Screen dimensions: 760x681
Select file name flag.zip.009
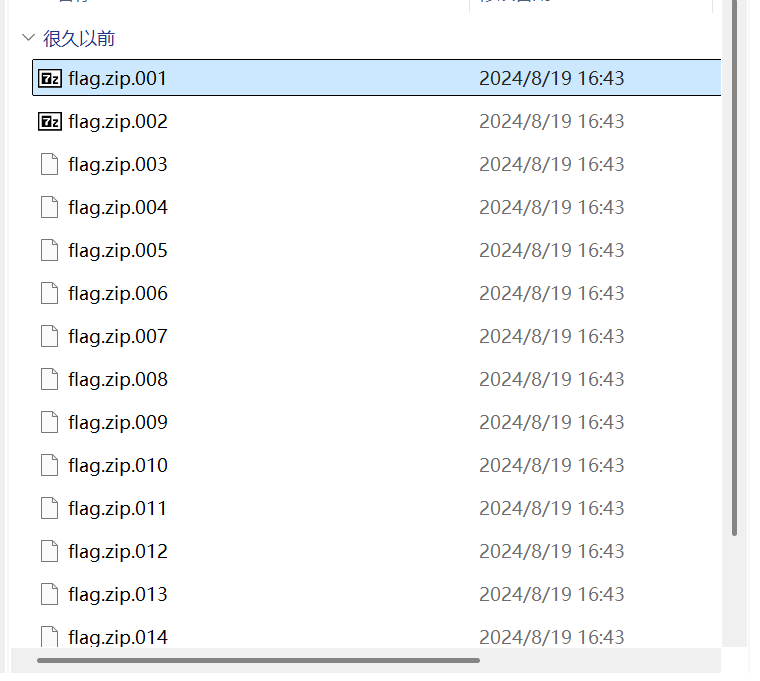[x=118, y=423]
